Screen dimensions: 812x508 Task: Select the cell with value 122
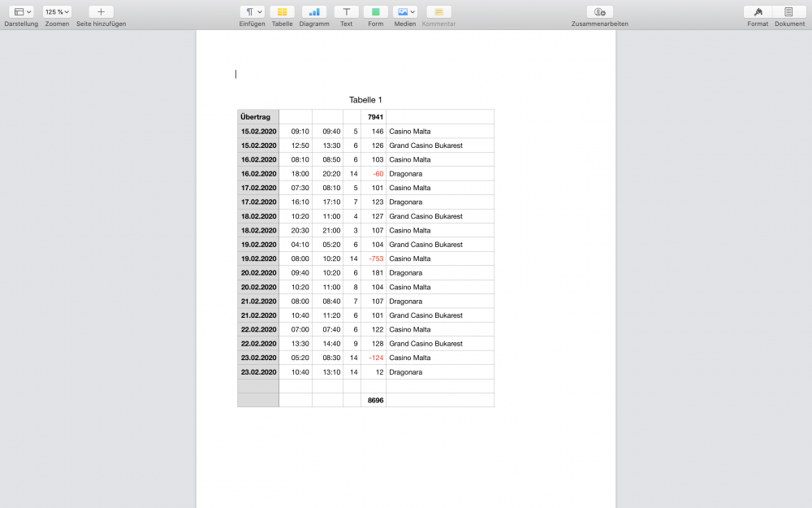tap(374, 329)
